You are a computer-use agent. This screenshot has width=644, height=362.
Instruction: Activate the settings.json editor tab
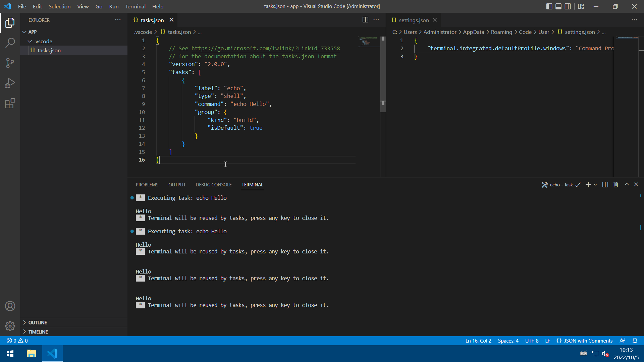click(414, 20)
